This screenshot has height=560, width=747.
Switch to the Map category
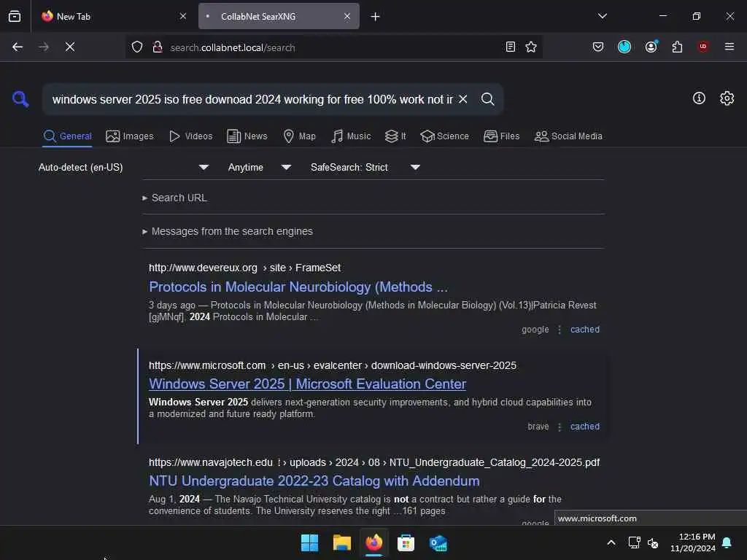(x=299, y=136)
